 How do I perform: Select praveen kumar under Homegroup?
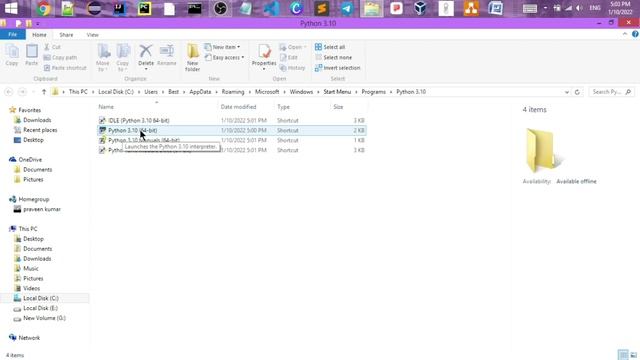(x=42, y=209)
